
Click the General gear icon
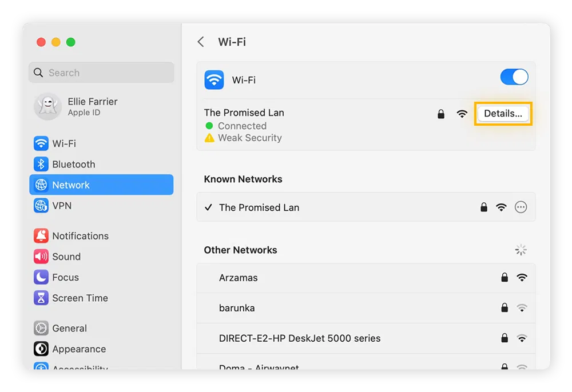coord(41,328)
